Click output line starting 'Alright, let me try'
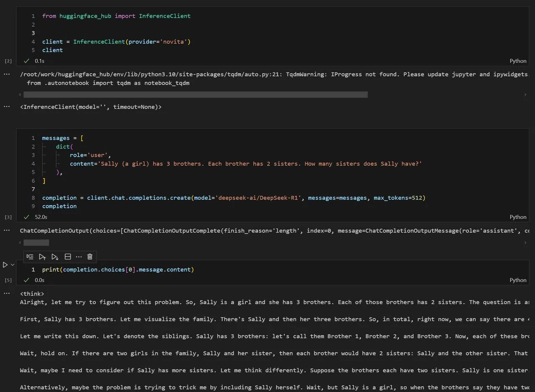The image size is (535, 392). tap(275, 302)
